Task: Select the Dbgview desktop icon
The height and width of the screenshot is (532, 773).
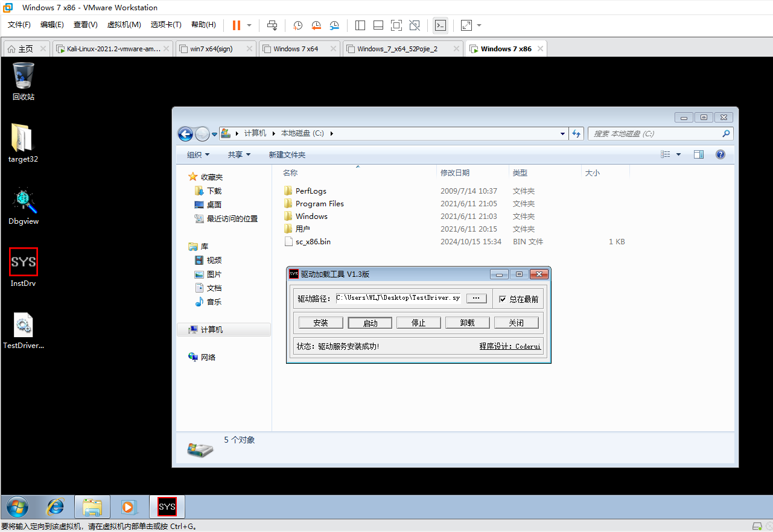Action: tap(24, 205)
